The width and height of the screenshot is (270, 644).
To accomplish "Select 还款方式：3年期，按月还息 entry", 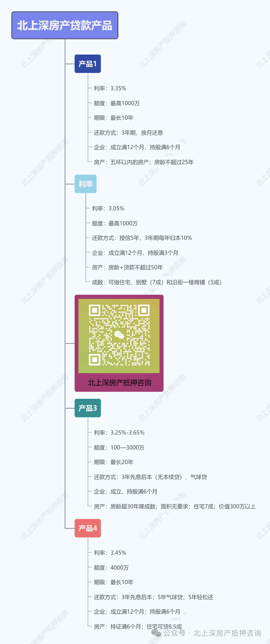I will (128, 133).
